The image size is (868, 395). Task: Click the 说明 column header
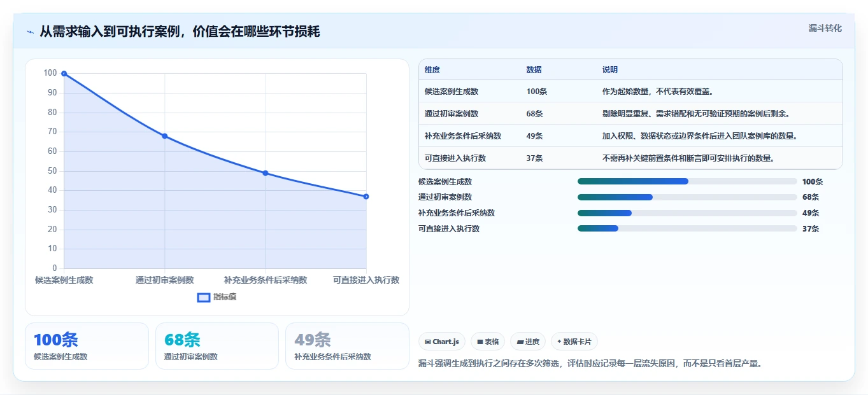(610, 70)
